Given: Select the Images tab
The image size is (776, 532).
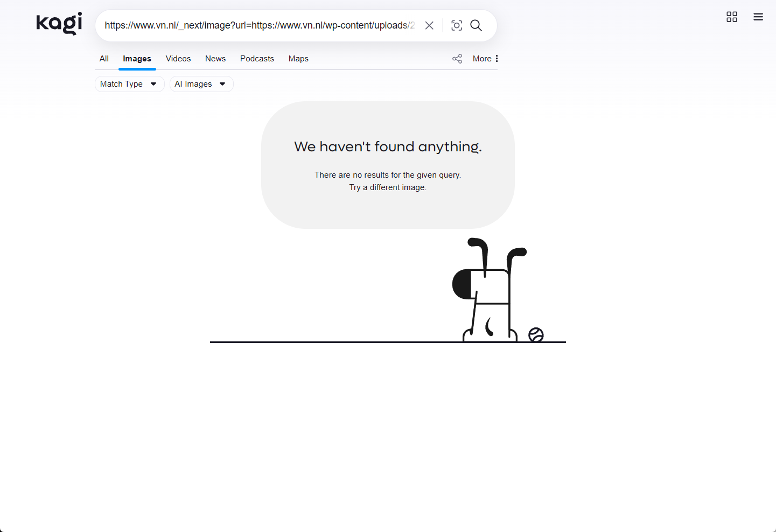Looking at the screenshot, I should (x=137, y=59).
